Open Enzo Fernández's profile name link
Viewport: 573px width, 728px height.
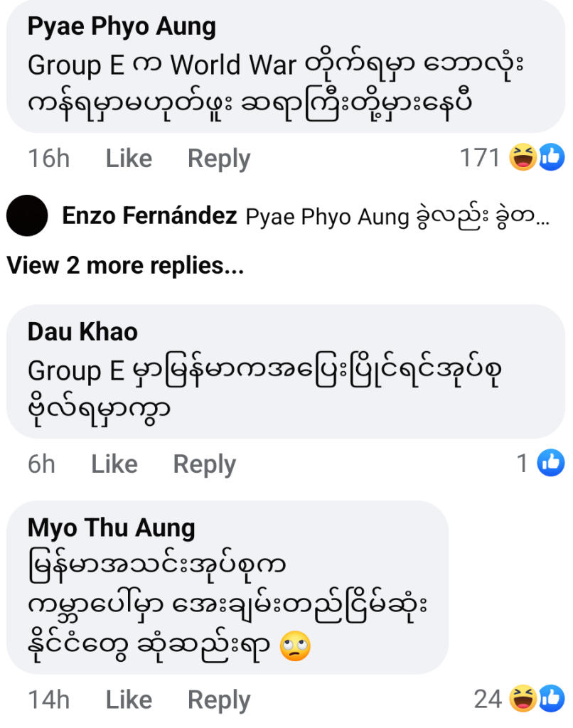[x=149, y=216]
